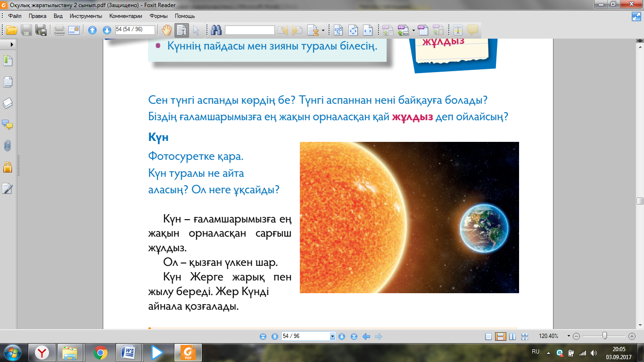Open the Файл menu
This screenshot has width=644, height=362.
[x=15, y=16]
